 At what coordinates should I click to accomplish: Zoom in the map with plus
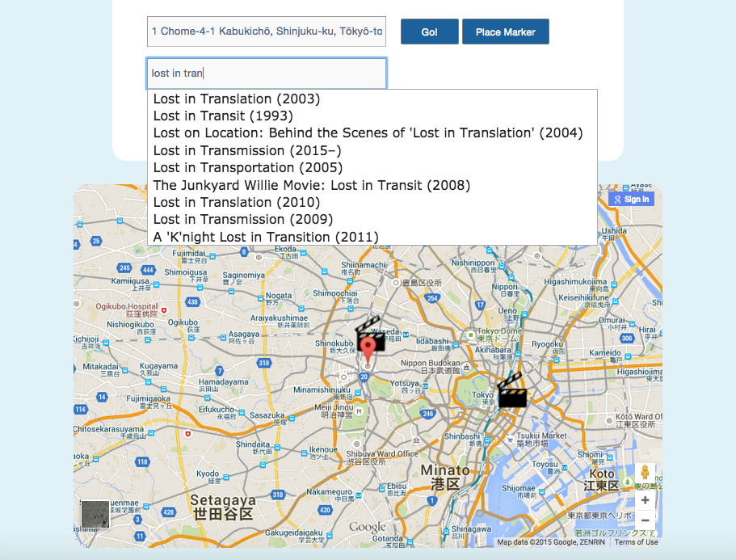point(646,500)
